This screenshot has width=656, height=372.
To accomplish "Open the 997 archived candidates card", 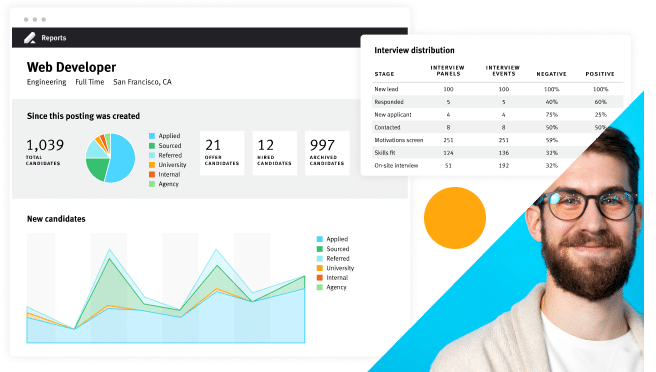I will tap(327, 153).
